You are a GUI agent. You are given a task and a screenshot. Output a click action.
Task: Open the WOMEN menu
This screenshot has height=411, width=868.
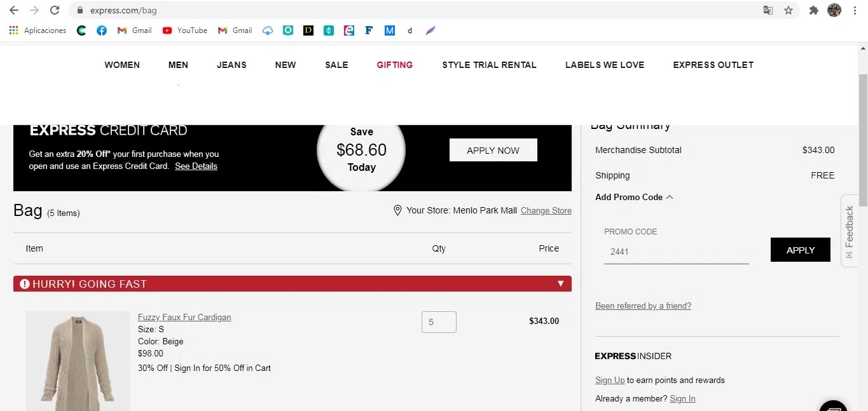pos(122,65)
